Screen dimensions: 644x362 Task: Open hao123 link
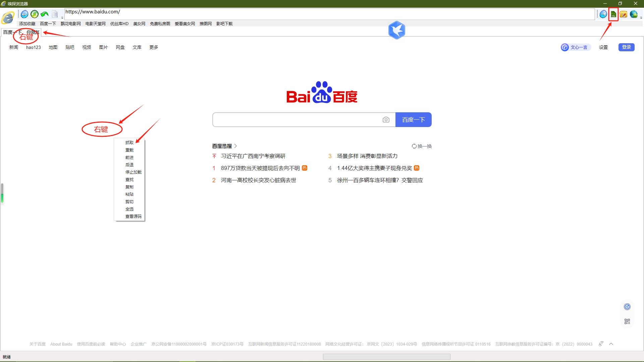click(34, 47)
